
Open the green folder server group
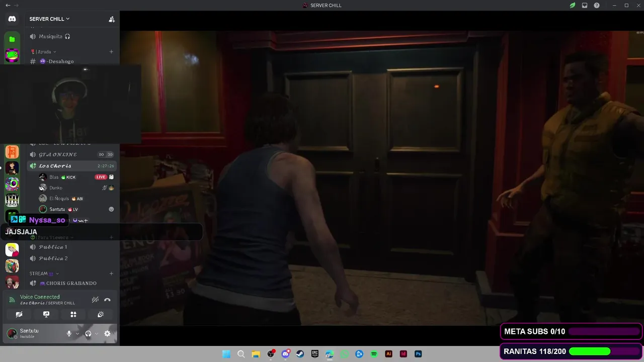tap(12, 39)
